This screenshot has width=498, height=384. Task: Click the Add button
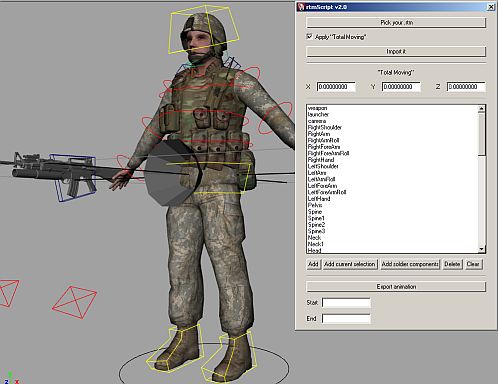click(x=313, y=264)
